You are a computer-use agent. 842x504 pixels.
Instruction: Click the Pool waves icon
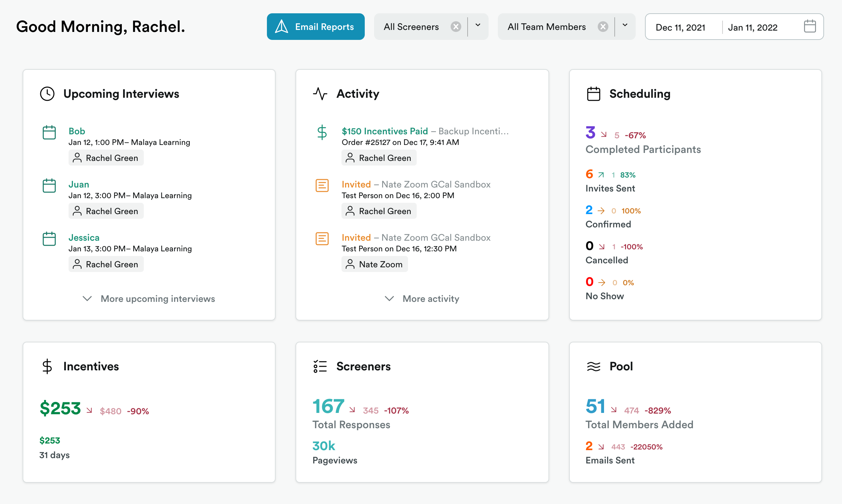pos(593,366)
